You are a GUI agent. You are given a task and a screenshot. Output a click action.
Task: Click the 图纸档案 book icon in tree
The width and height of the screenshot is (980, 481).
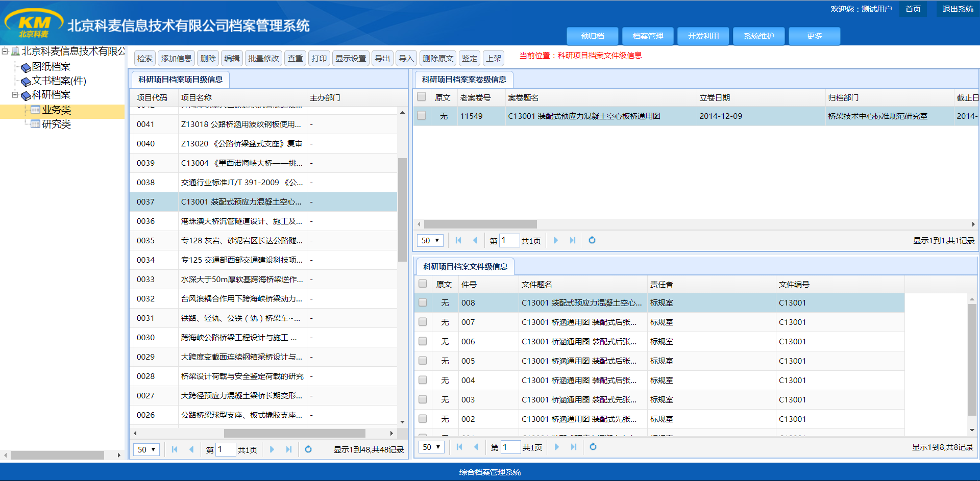[26, 67]
